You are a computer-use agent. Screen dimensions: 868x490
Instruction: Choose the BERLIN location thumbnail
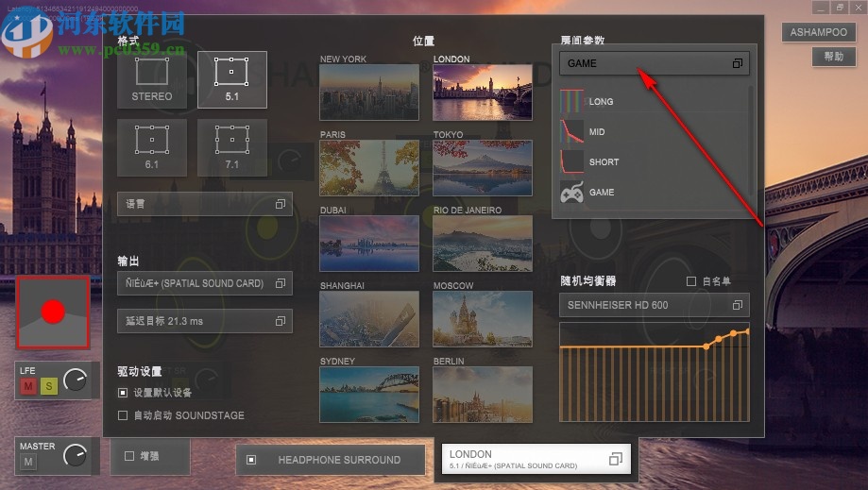tap(482, 395)
